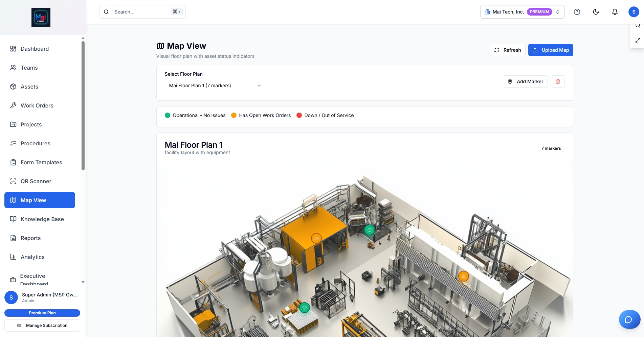Open the notifications bell
The image size is (644, 337).
615,12
